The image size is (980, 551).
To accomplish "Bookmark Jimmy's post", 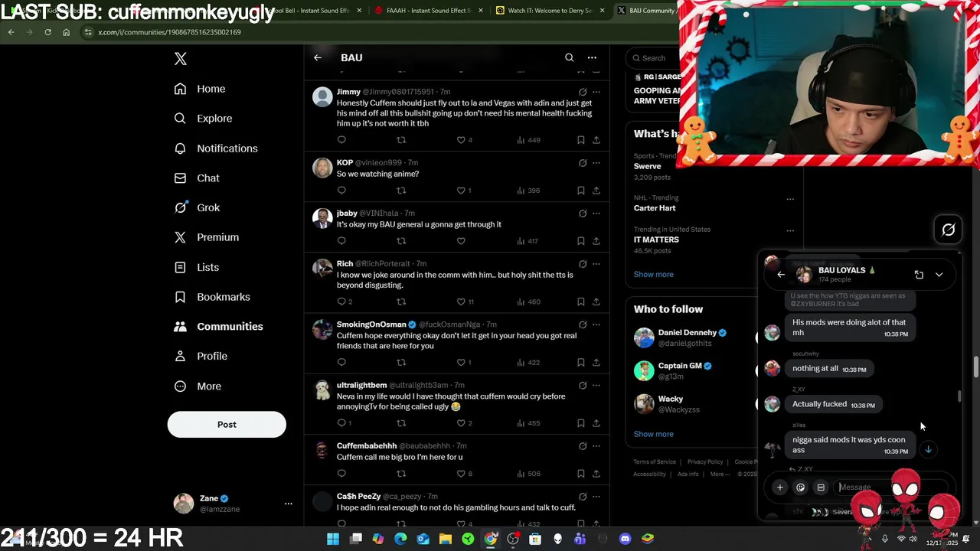I will click(x=581, y=140).
